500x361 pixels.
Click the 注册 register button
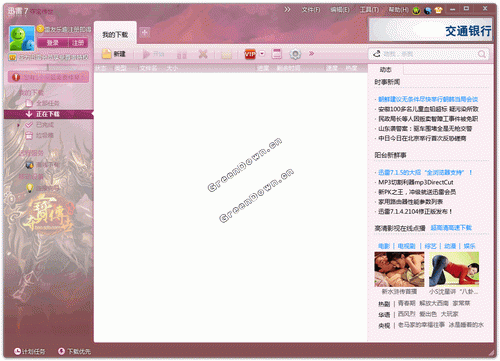[x=78, y=43]
